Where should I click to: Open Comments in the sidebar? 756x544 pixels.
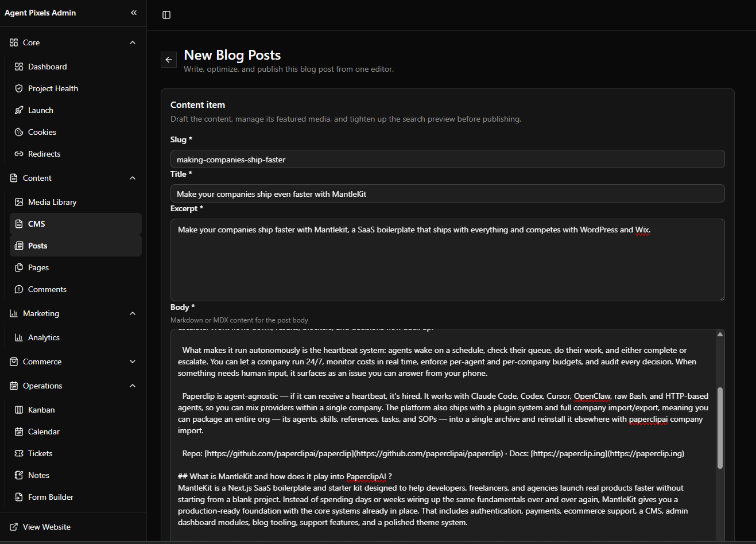76,289
